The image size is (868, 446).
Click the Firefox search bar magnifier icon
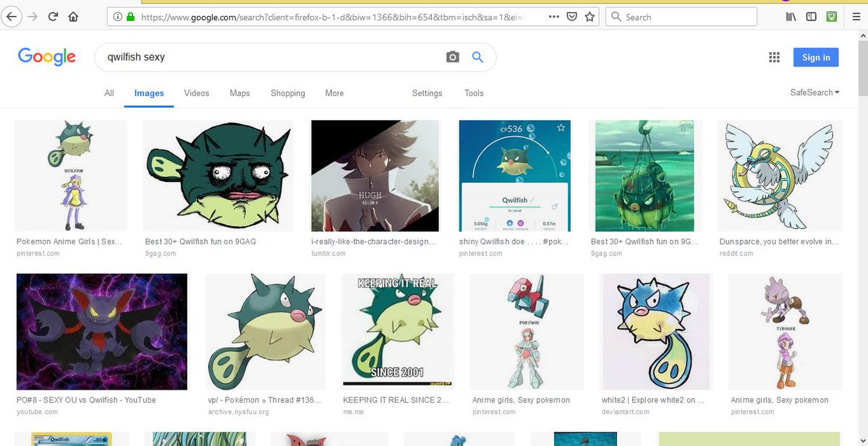[x=616, y=17]
